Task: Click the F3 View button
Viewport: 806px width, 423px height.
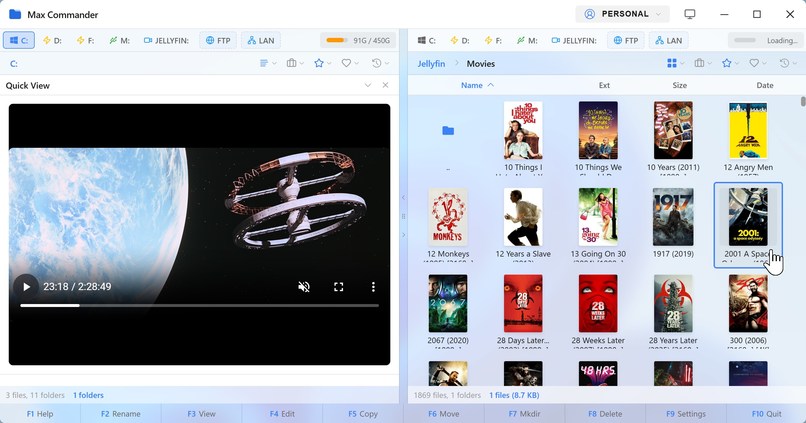Action: [202, 414]
